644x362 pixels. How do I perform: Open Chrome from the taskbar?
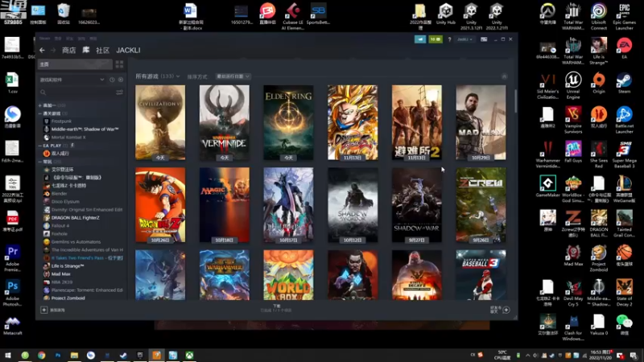pos(42,355)
